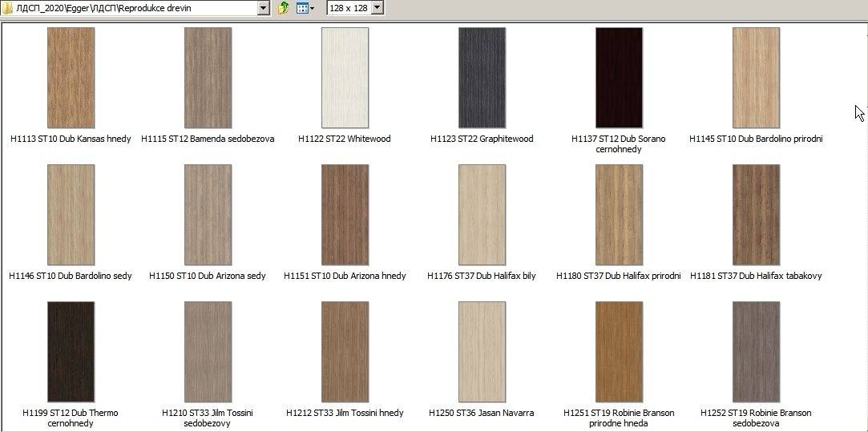The width and height of the screenshot is (868, 432).
Task: Click the label H1145 ST10 Dub Bardolino prirodni
Action: pyautogui.click(x=756, y=139)
